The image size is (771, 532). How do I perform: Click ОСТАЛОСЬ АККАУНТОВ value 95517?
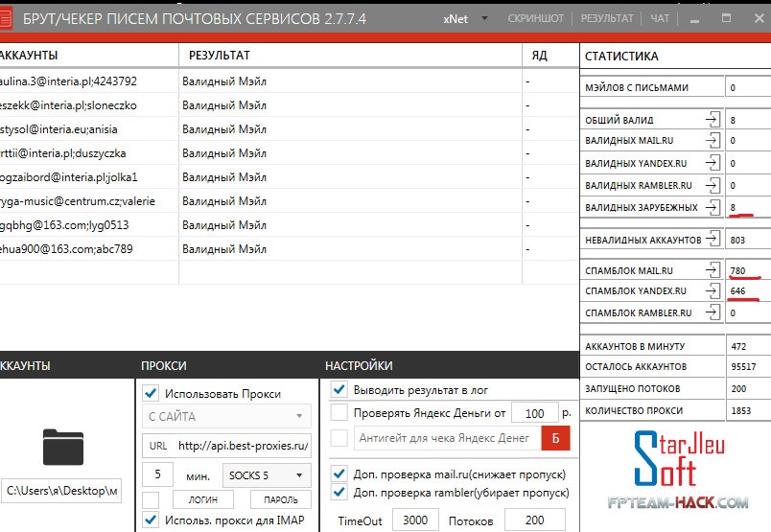click(743, 367)
